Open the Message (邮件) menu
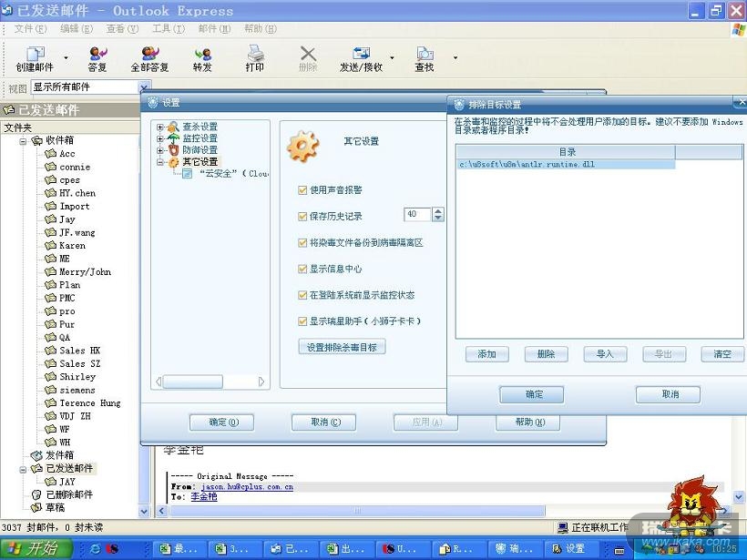This screenshot has height=560, width=747. coord(214,29)
